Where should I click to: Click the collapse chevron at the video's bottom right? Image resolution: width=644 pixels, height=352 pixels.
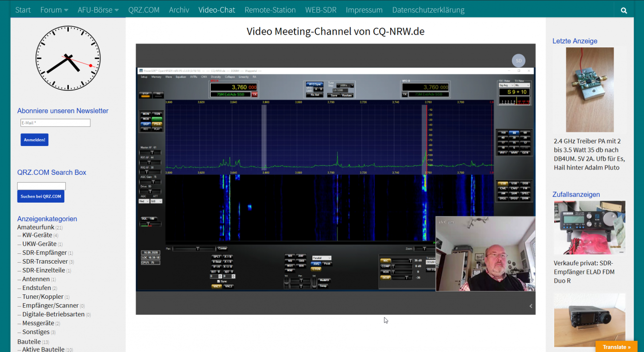pos(531,306)
